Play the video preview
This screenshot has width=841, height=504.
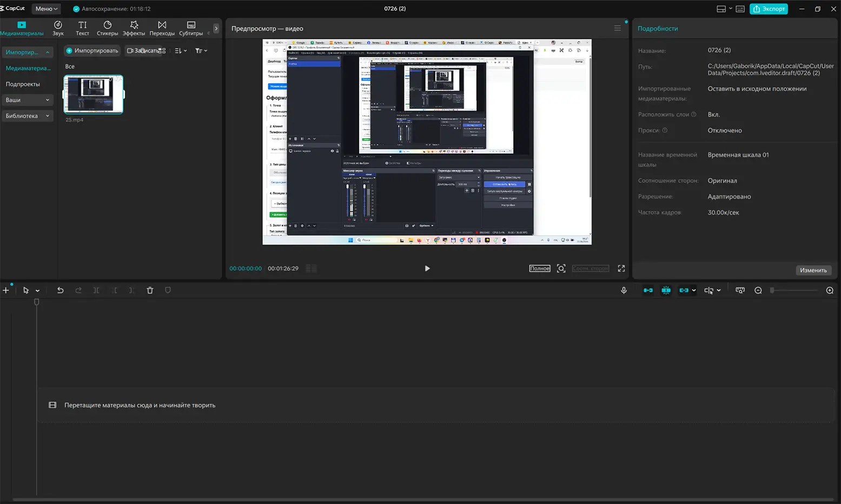point(427,268)
